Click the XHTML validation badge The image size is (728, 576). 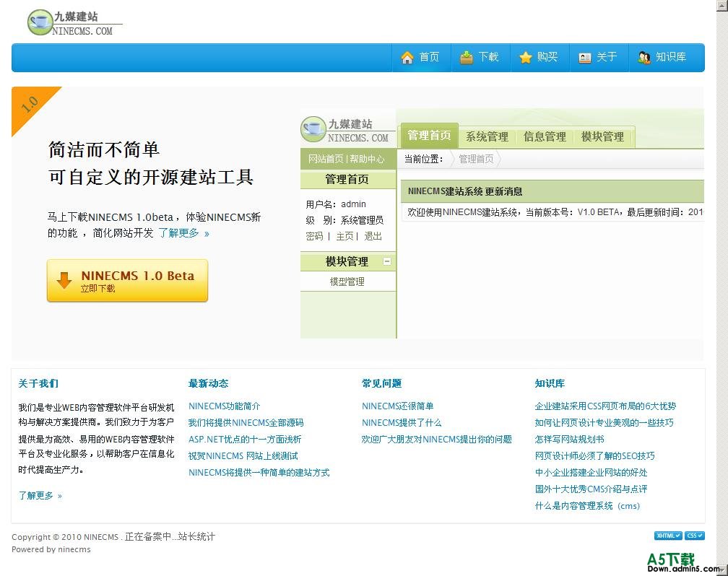(x=668, y=536)
